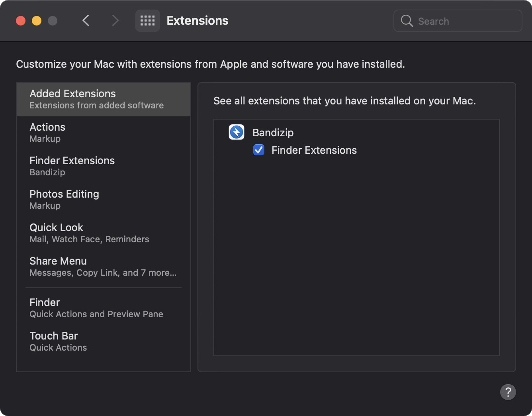Open Finder Quick Actions and Preview Pane
The width and height of the screenshot is (532, 416).
(104, 308)
